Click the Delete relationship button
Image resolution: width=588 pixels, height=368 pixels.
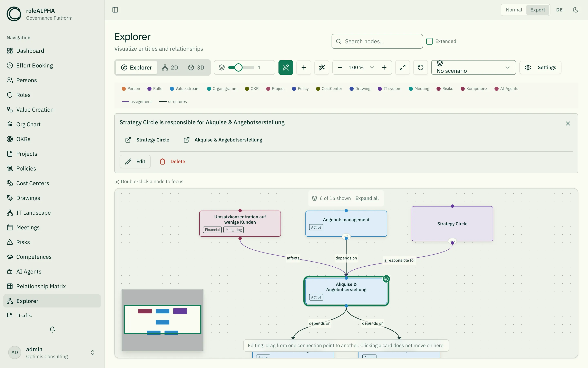click(x=172, y=161)
